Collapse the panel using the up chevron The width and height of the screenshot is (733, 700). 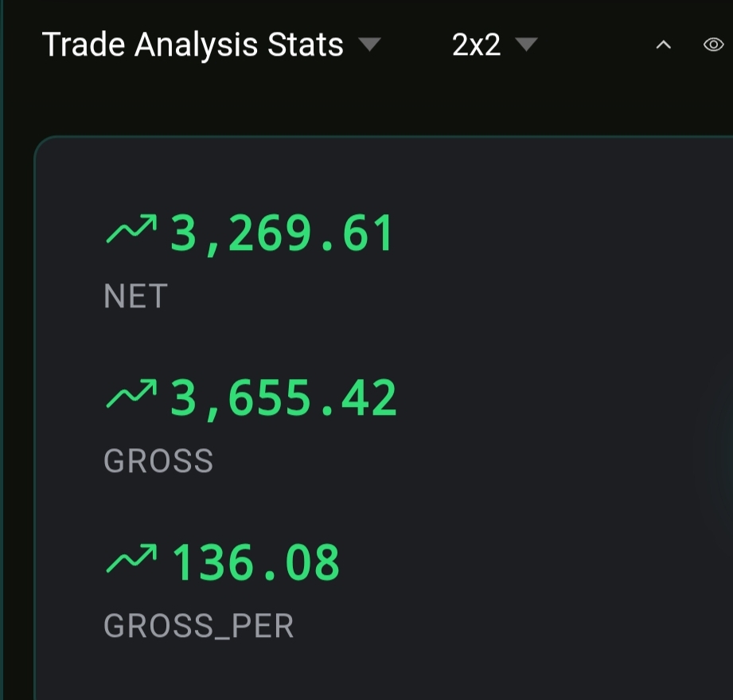[x=663, y=45]
